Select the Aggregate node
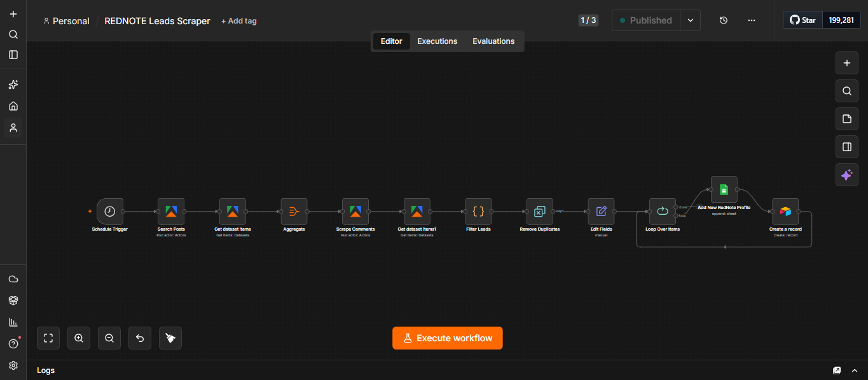868x380 pixels. [x=294, y=211]
